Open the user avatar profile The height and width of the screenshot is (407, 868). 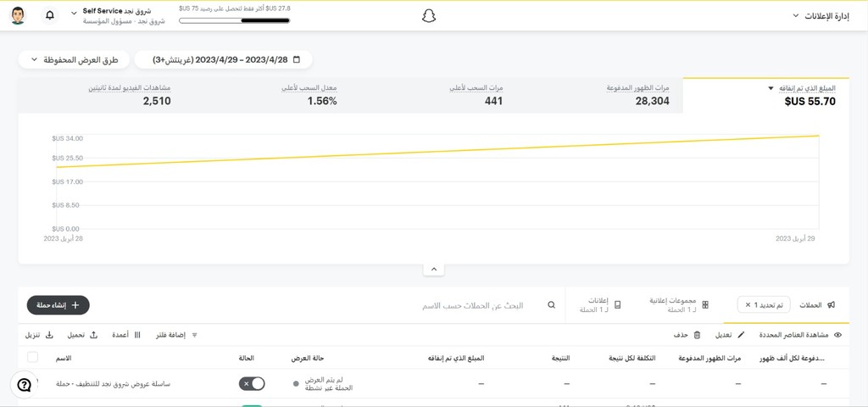[x=19, y=15]
